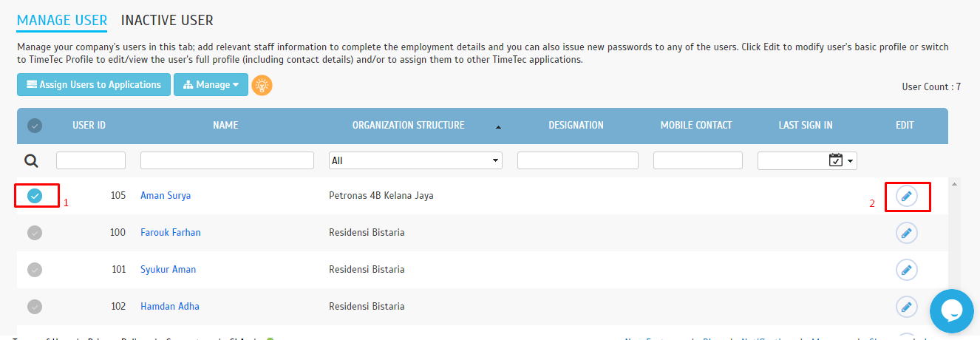Image resolution: width=980 pixels, height=340 pixels.
Task: Click the User ID filter input field
Action: 91,160
